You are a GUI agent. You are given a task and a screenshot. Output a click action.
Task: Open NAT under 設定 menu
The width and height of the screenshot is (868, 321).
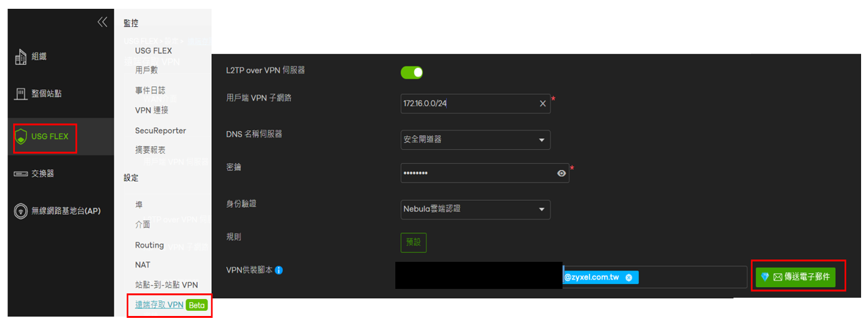(x=143, y=265)
